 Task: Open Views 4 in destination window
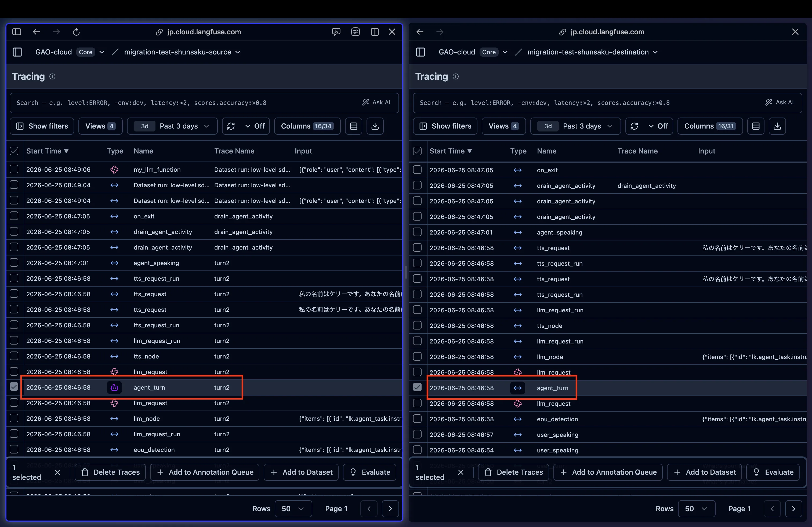(x=503, y=126)
